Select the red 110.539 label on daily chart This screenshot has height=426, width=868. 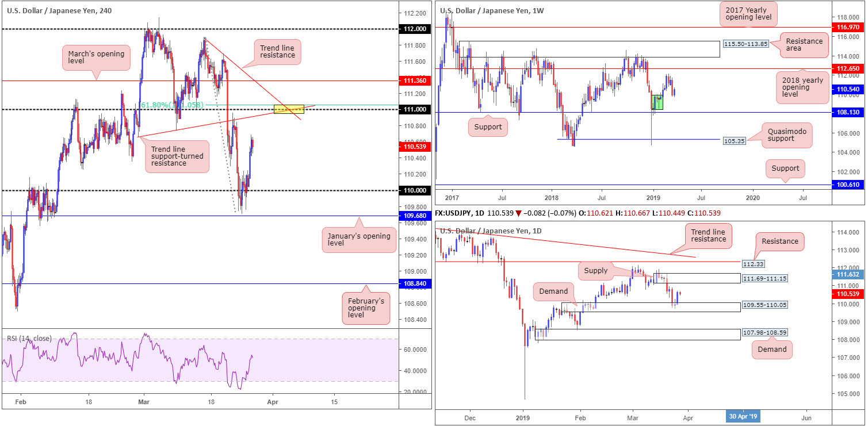click(847, 294)
